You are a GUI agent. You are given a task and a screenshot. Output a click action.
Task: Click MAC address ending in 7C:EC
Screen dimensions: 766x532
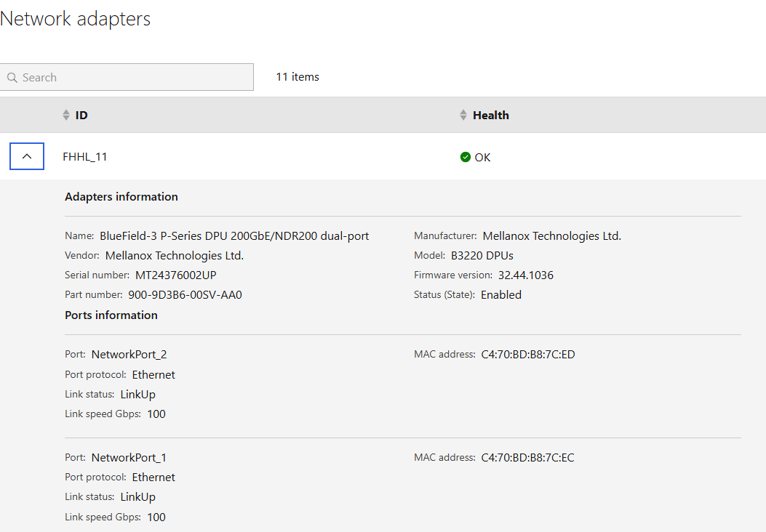click(528, 458)
